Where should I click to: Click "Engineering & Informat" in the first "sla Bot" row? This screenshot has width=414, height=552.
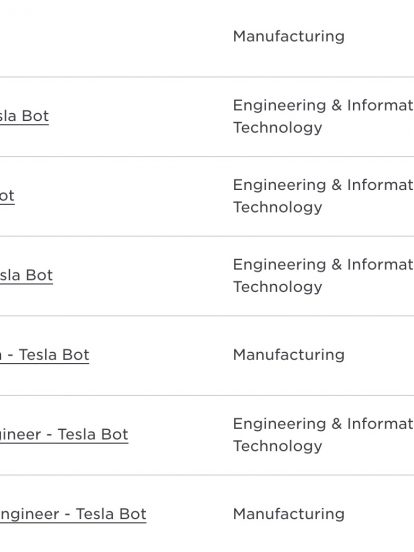323,105
